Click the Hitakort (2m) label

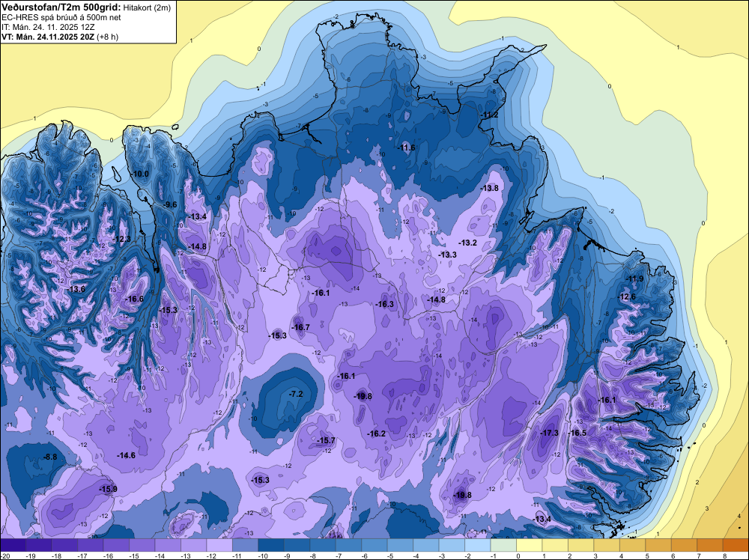[147, 7]
